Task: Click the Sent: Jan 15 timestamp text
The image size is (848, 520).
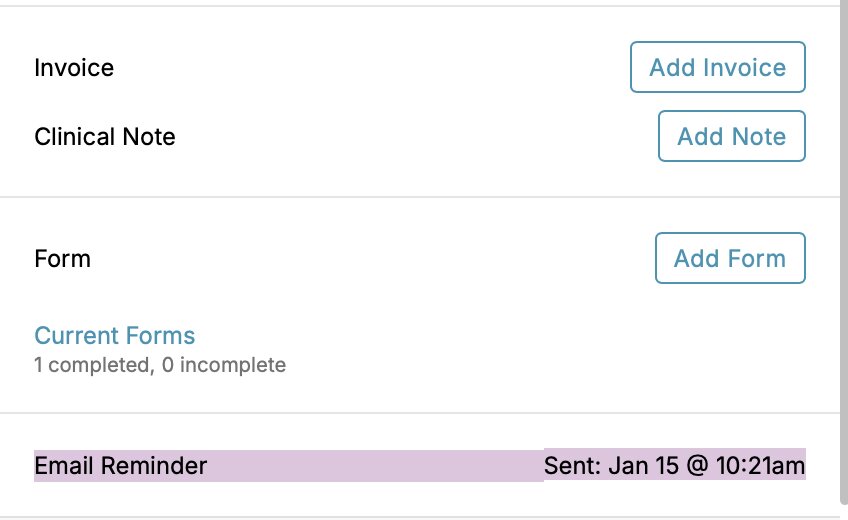Action: coord(674,466)
